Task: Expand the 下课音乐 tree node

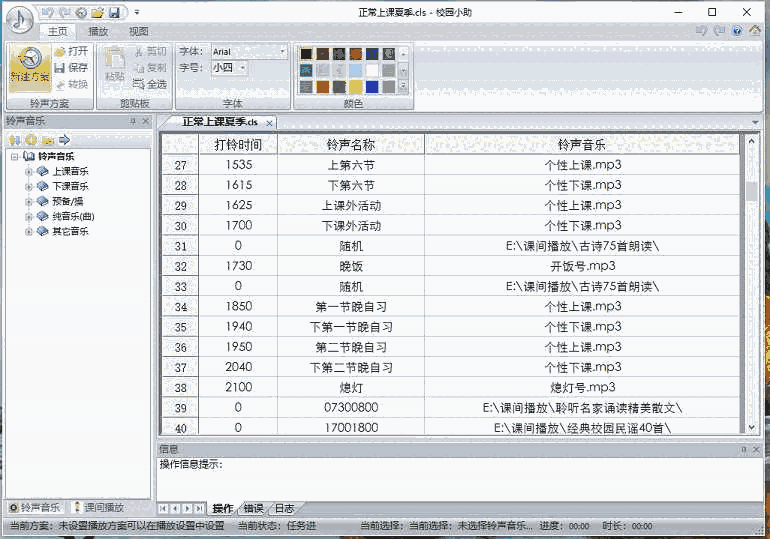Action: (x=28, y=187)
